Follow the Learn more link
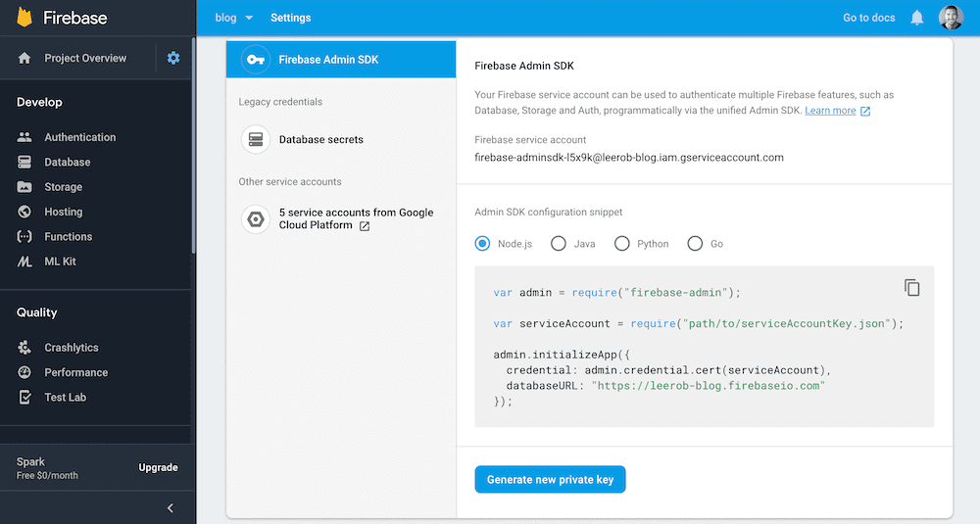The width and height of the screenshot is (980, 524). (830, 111)
